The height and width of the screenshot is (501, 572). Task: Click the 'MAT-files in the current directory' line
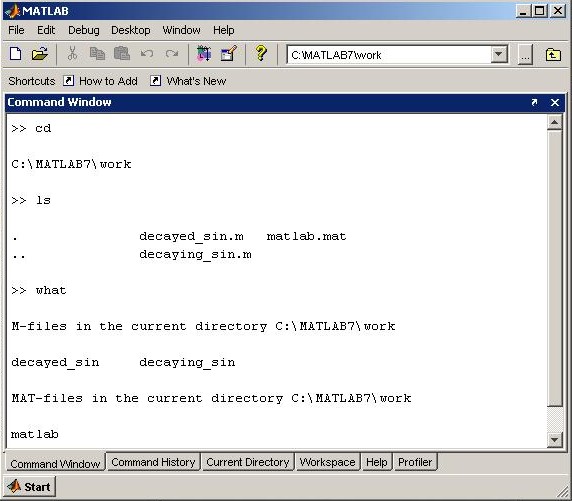211,398
